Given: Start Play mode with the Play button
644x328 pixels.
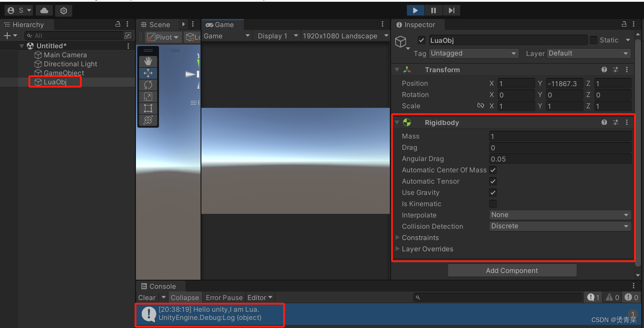Looking at the screenshot, I should coord(415,10).
